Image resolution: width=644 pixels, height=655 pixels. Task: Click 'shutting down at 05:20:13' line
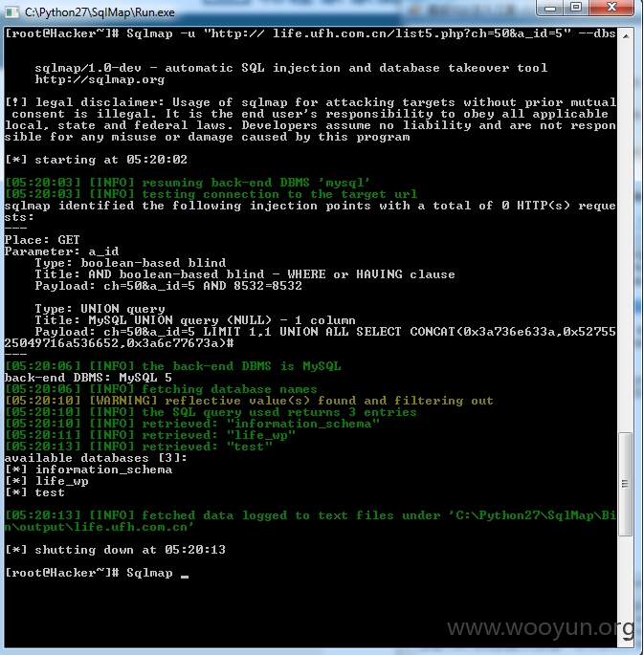click(115, 550)
